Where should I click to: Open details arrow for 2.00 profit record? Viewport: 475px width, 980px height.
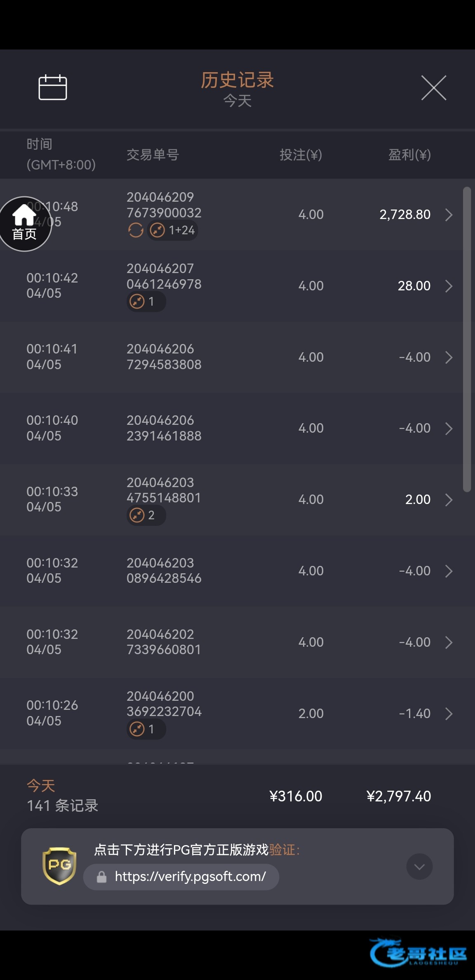point(449,500)
